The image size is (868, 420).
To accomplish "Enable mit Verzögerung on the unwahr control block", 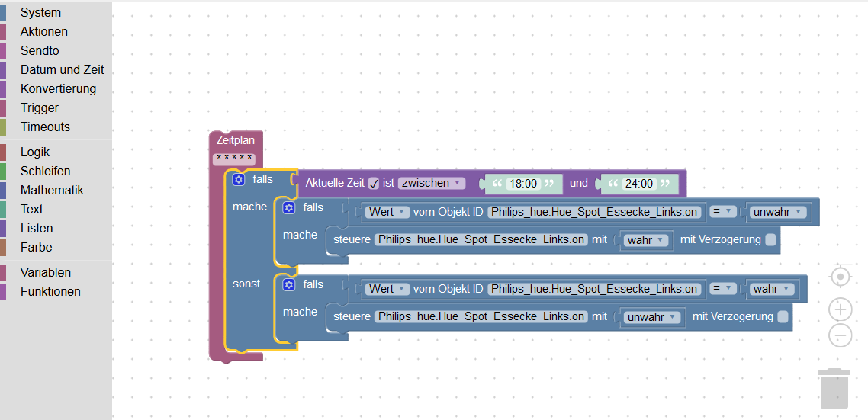I will tap(783, 316).
